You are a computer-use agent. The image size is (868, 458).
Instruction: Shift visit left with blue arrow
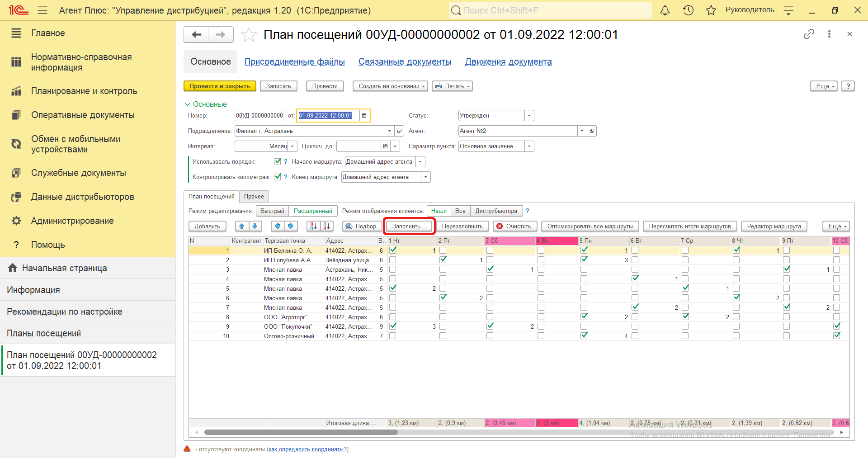click(278, 226)
